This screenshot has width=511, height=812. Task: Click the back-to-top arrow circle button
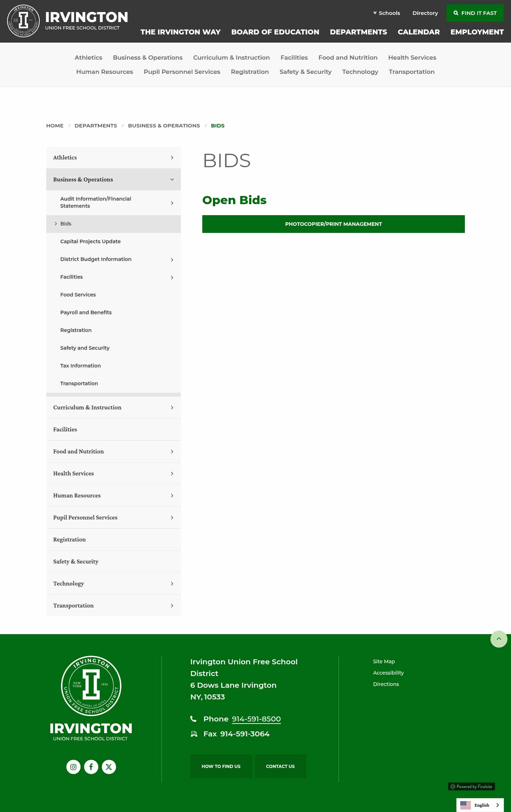tap(499, 639)
